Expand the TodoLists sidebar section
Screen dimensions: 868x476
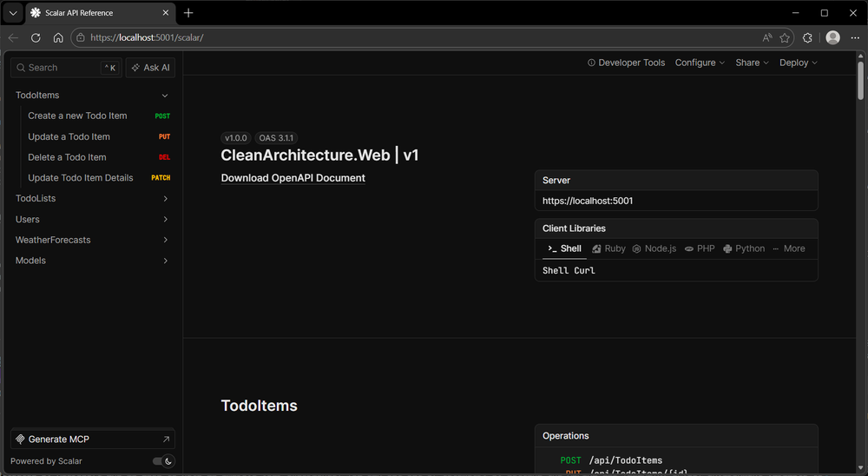pyautogui.click(x=165, y=198)
